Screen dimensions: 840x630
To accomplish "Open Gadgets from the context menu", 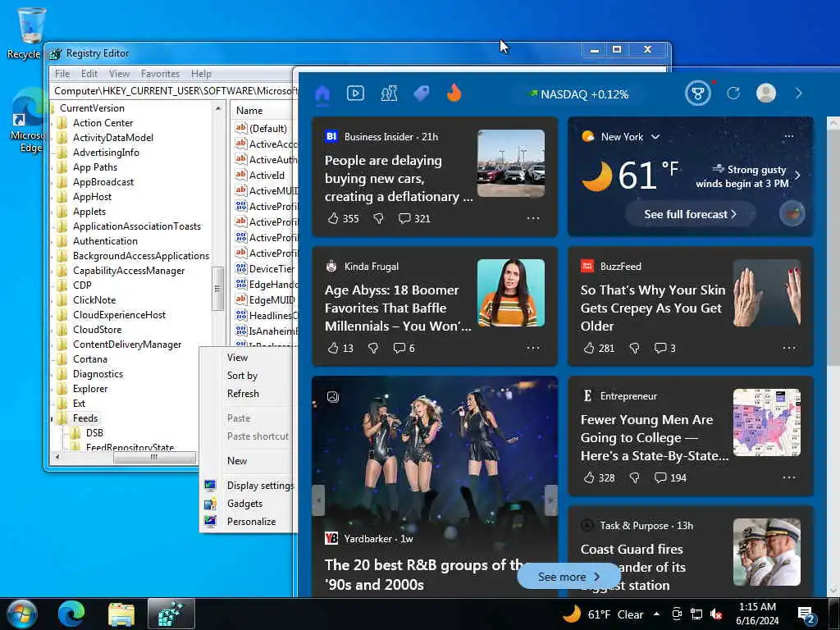I will tap(244, 504).
